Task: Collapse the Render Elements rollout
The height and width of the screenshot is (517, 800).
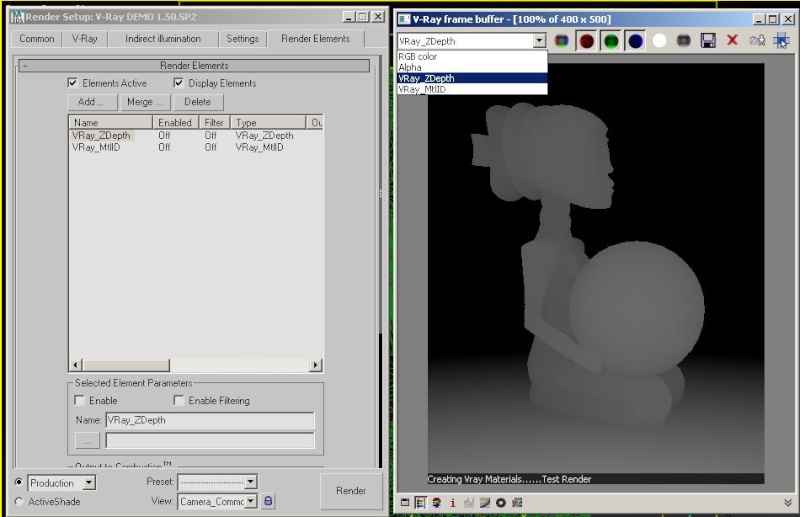Action: pos(194,66)
